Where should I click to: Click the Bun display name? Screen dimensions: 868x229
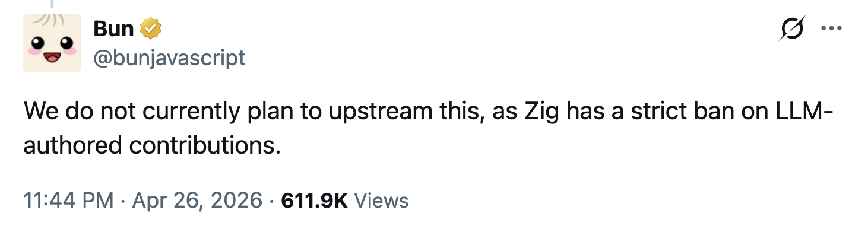pyautogui.click(x=113, y=28)
